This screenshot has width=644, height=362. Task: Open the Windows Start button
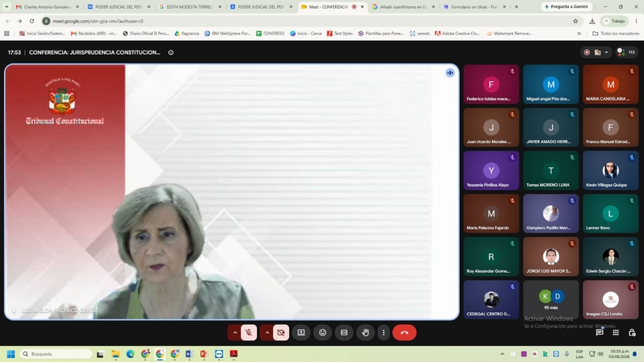(x=11, y=354)
